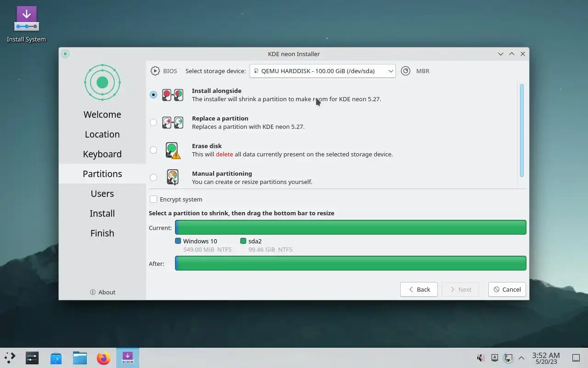The height and width of the screenshot is (368, 588).
Task: Click the options list scrollbar
Action: 522,130
